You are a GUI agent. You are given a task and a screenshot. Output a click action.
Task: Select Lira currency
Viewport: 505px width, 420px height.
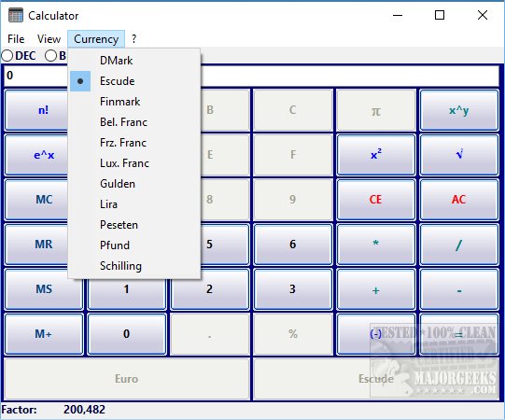point(134,204)
